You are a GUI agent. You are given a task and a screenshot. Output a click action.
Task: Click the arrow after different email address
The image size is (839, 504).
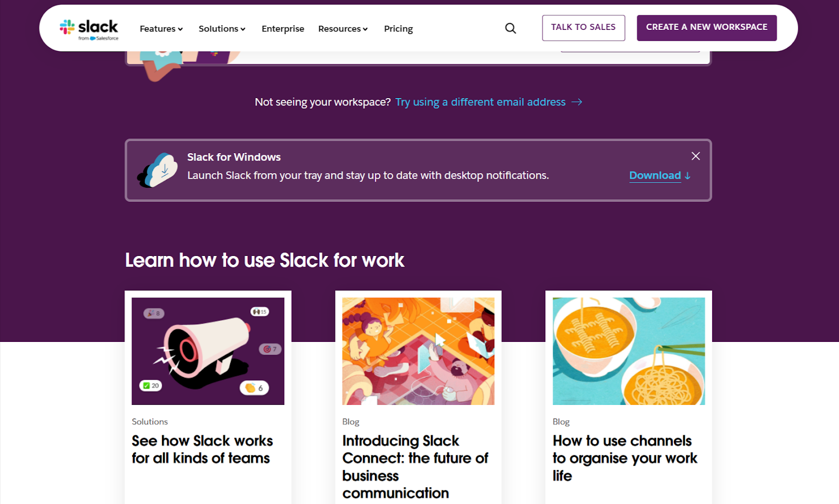577,102
